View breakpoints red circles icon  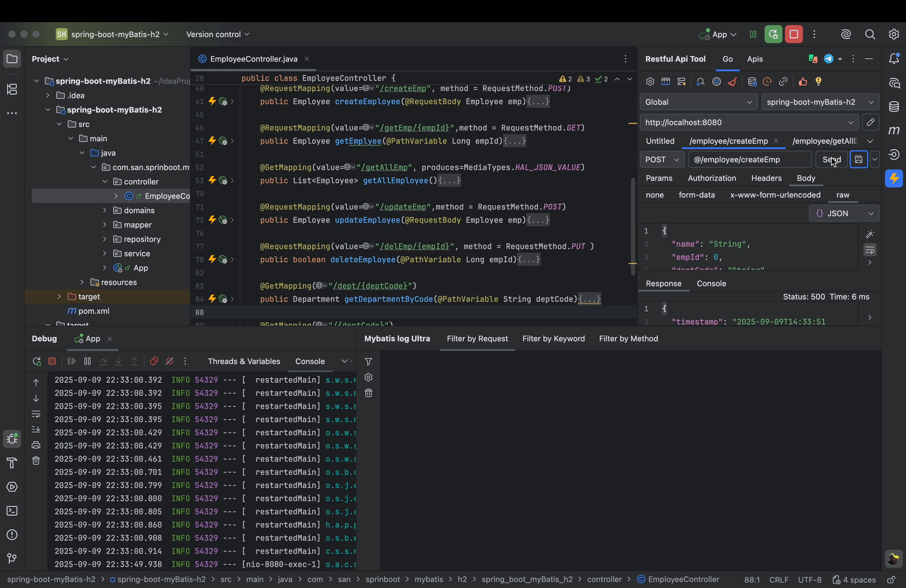tap(154, 362)
